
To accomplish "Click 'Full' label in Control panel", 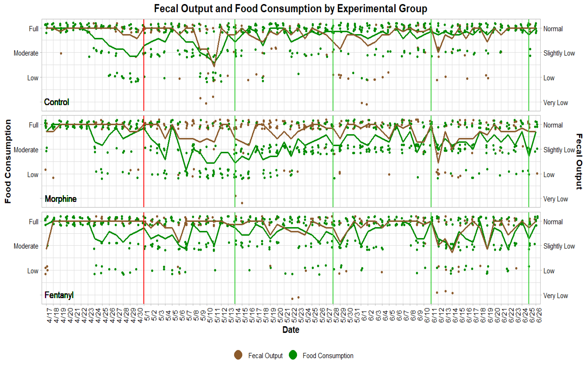I will click(x=34, y=29).
